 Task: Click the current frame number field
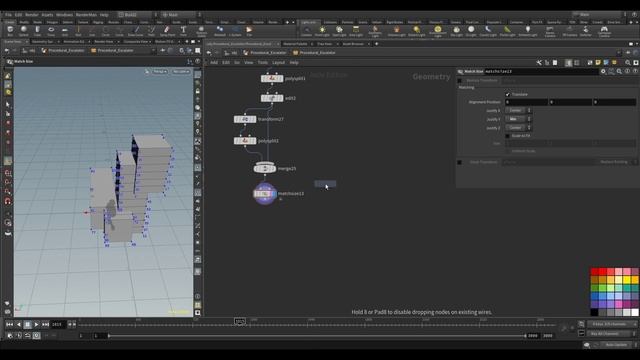[x=58, y=324]
